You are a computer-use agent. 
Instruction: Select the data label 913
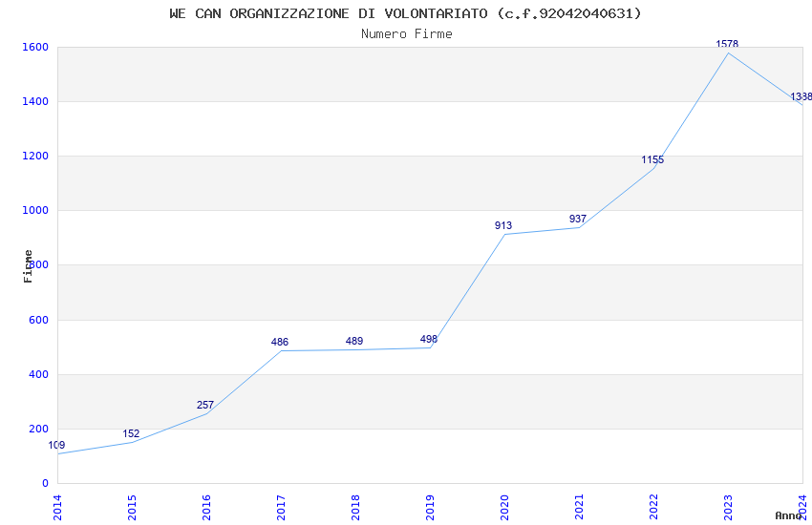pyautogui.click(x=503, y=225)
